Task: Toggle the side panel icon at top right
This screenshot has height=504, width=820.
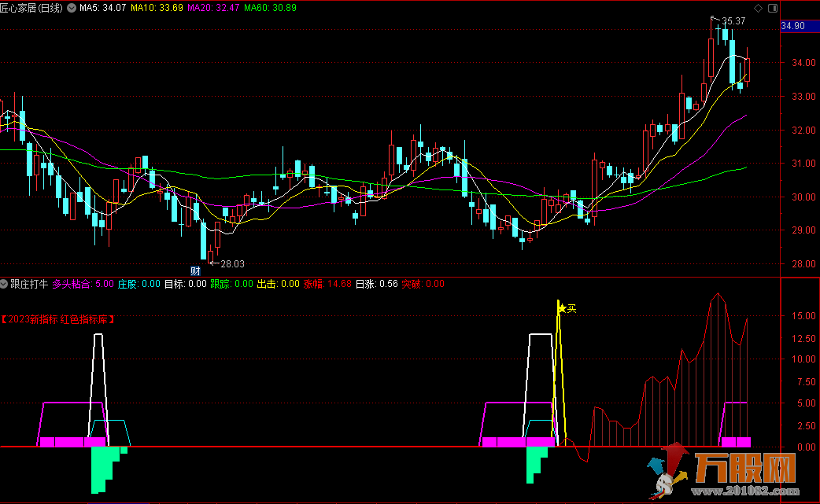Action: [773, 8]
